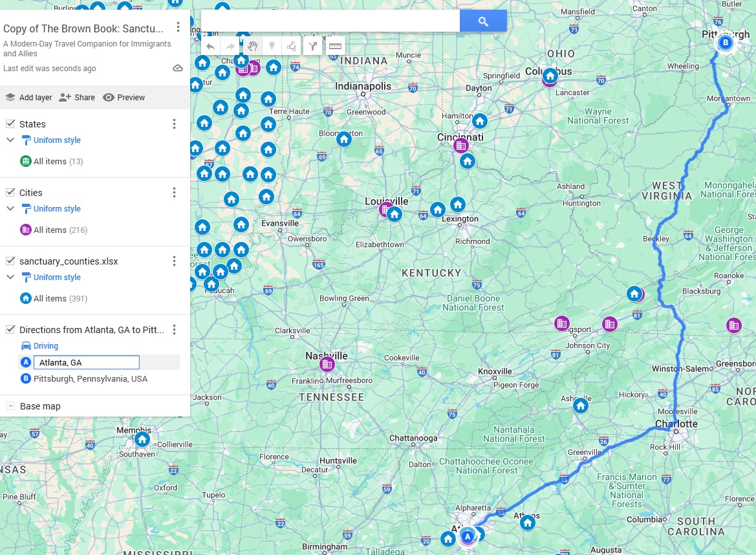Image resolution: width=756 pixels, height=555 pixels.
Task: Click the purple marker near Kingsport
Action: click(x=562, y=323)
